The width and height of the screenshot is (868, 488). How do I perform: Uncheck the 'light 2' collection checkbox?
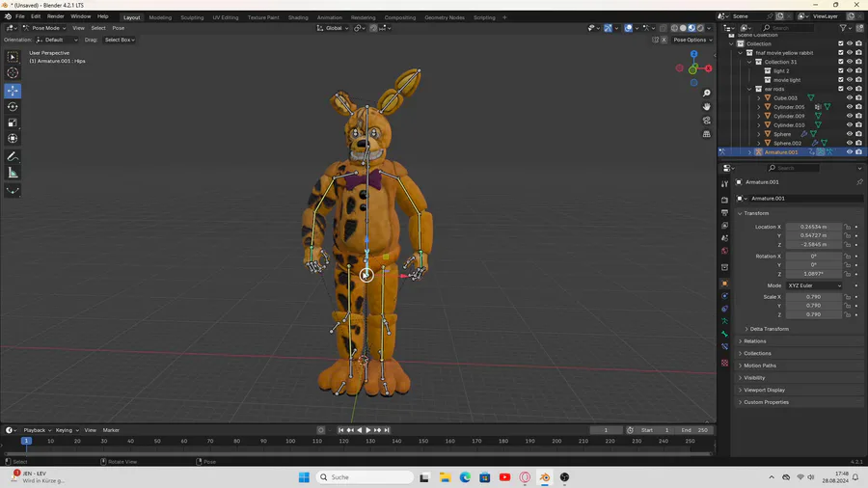point(840,70)
